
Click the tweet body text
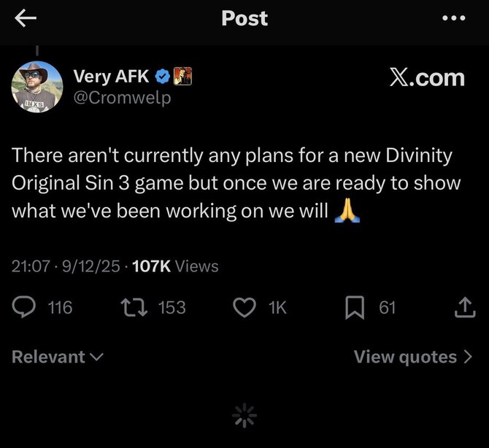pos(234,183)
